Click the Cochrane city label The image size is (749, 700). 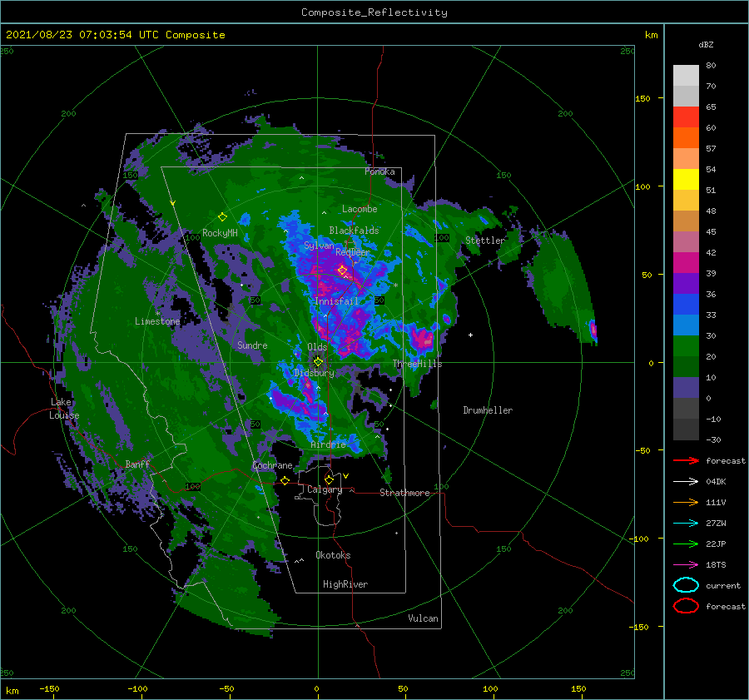[272, 465]
